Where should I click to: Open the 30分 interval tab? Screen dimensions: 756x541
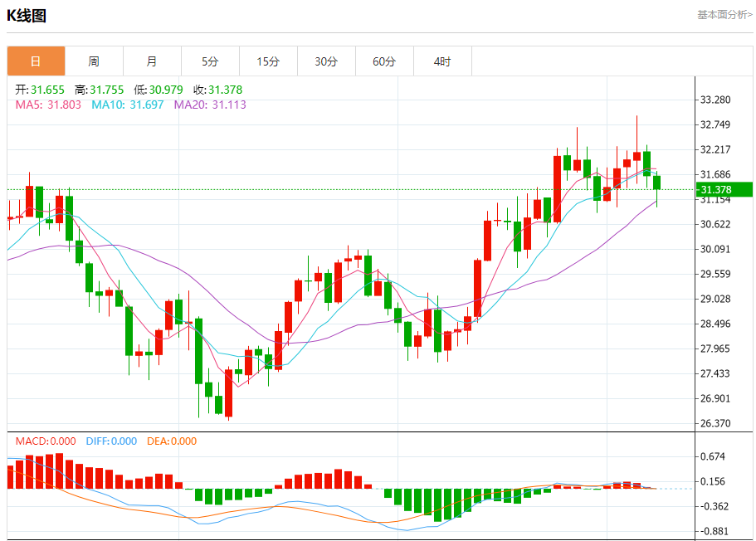point(326,61)
